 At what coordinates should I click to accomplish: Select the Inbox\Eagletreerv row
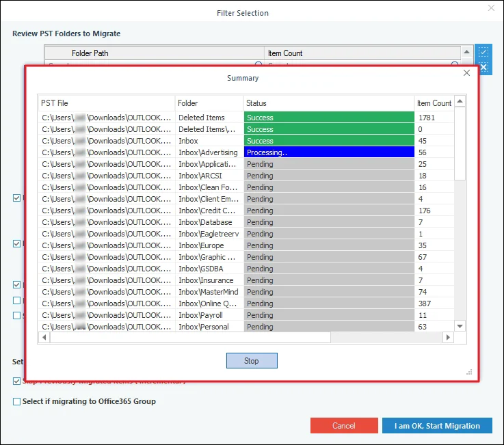246,234
